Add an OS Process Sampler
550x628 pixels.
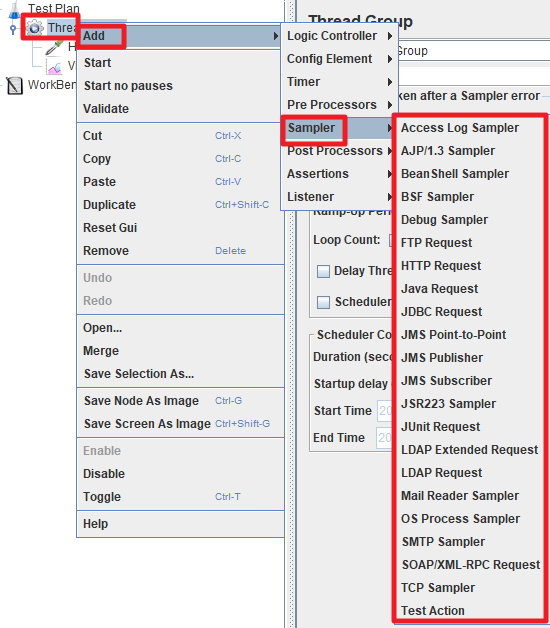[x=470, y=519]
